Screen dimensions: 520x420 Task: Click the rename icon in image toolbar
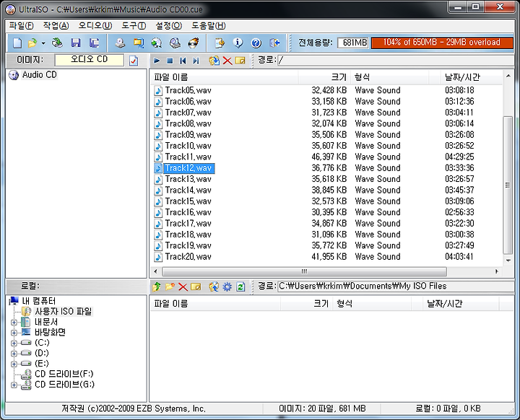[x=240, y=61]
